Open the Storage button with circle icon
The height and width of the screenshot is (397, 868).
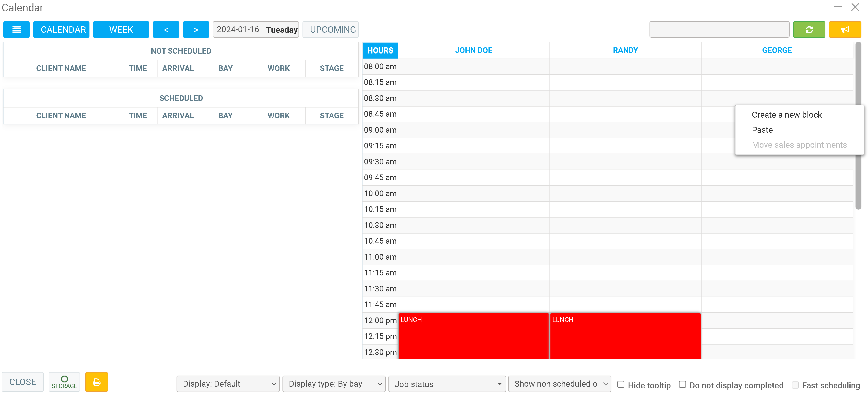coord(64,381)
